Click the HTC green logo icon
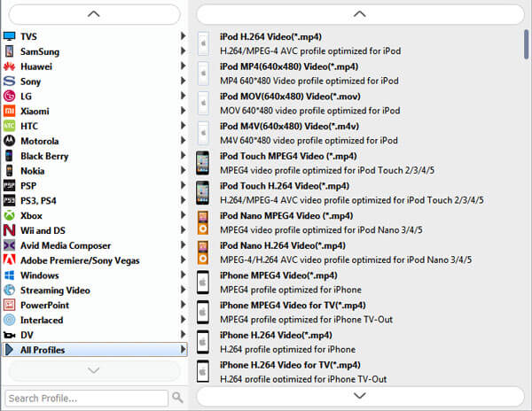532x411 pixels. click(9, 126)
